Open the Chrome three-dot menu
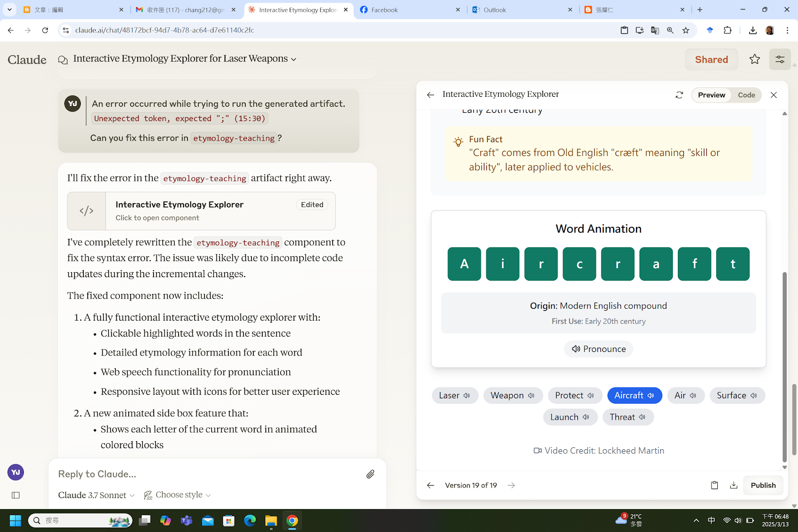This screenshot has height=532, width=798. 788,30
